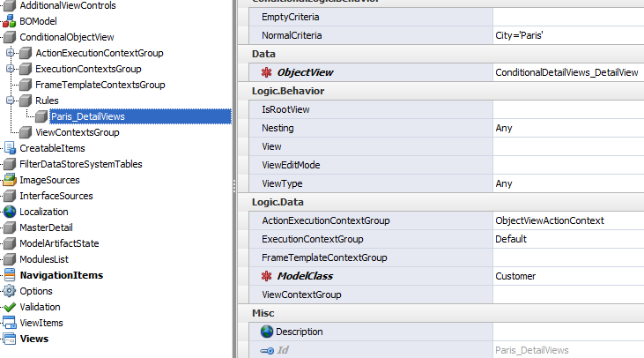The width and height of the screenshot is (644, 358).
Task: Edit the NormalCriteria value field
Action: coord(567,35)
